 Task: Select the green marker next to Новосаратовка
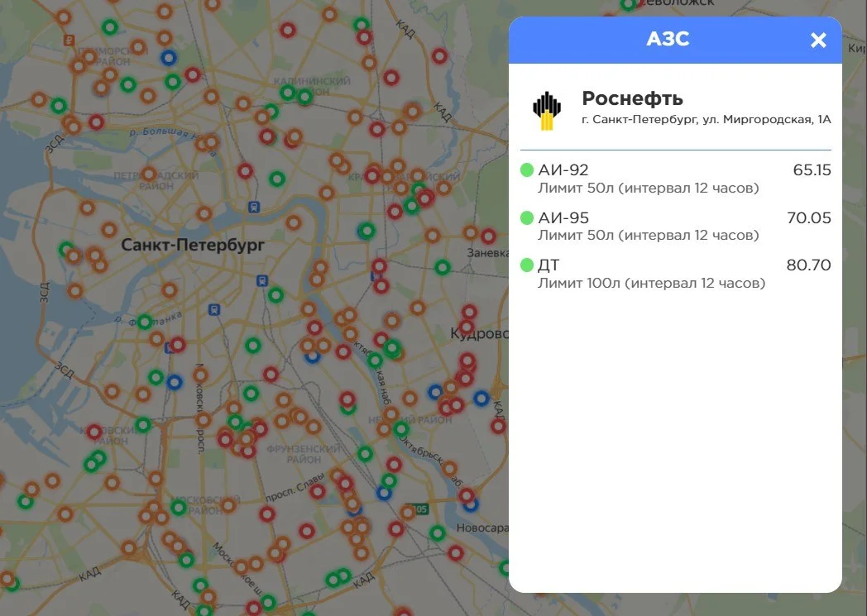pyautogui.click(x=438, y=533)
